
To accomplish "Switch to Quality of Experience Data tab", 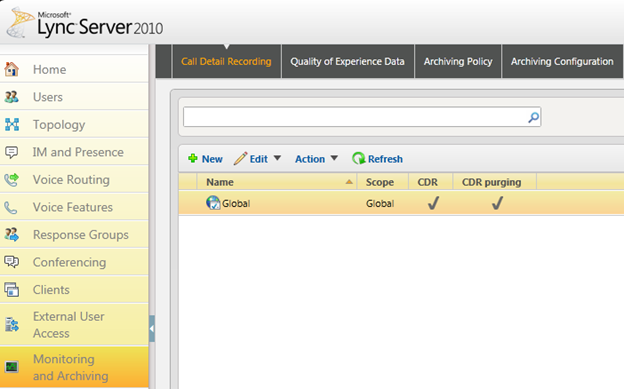I will coord(347,61).
